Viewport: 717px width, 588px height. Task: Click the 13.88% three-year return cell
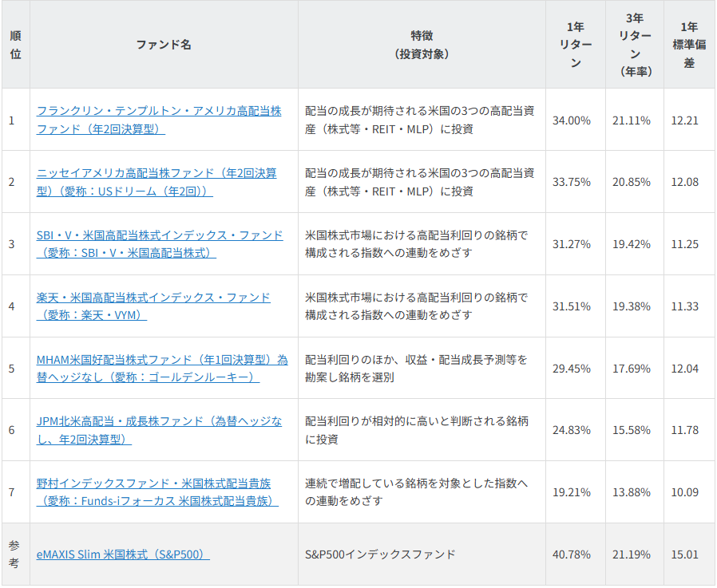click(x=632, y=492)
